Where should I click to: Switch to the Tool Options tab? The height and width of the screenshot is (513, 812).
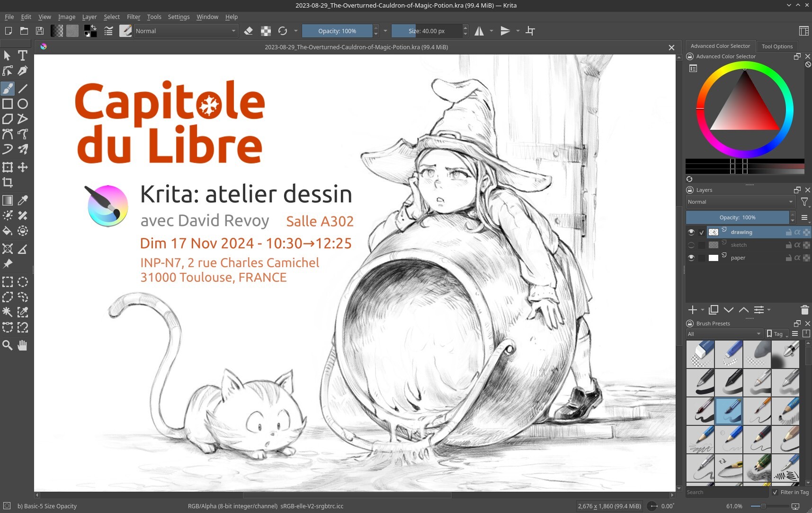click(777, 46)
